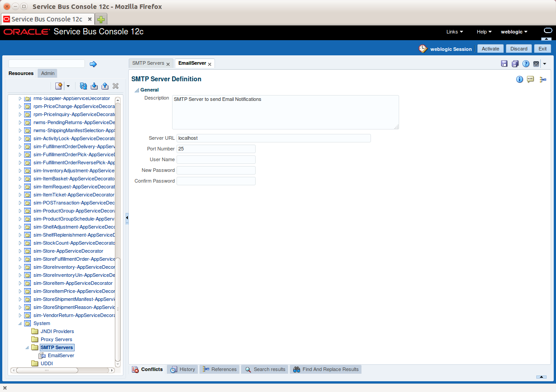Click the bottom panel expand arrow
The image size is (556, 392).
[x=541, y=377]
